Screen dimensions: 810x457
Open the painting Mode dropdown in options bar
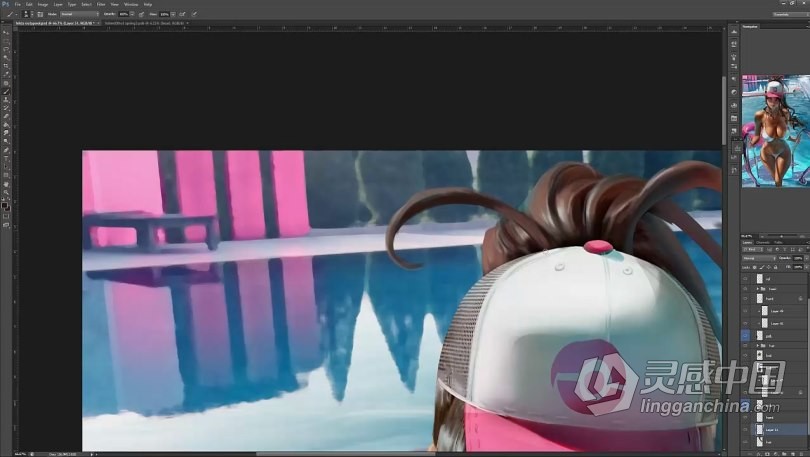coord(80,14)
